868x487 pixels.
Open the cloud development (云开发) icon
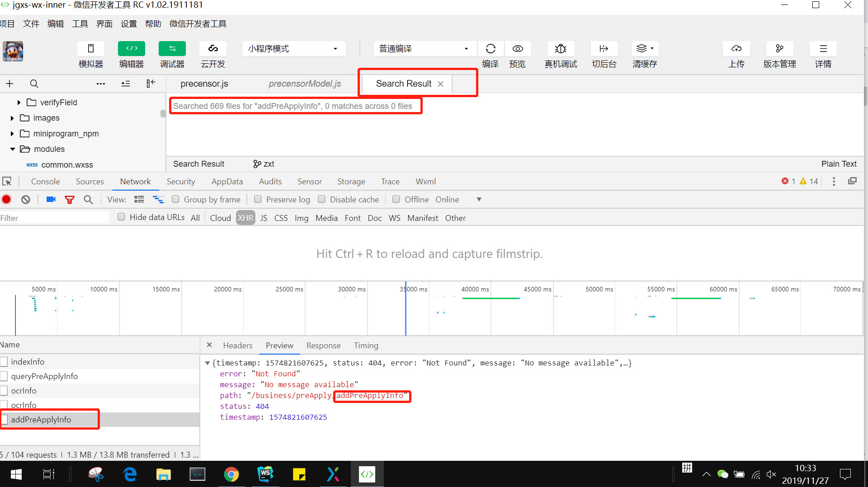pos(212,49)
